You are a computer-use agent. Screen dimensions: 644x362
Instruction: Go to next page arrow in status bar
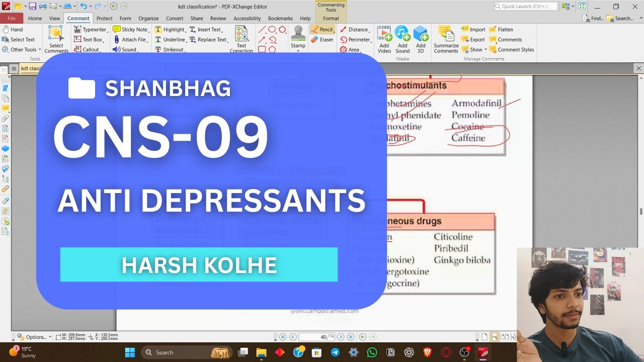341,337
